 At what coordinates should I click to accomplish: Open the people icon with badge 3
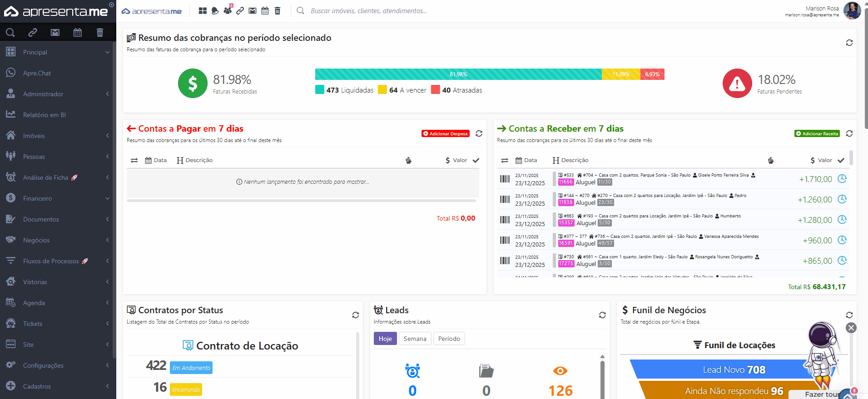tap(228, 10)
